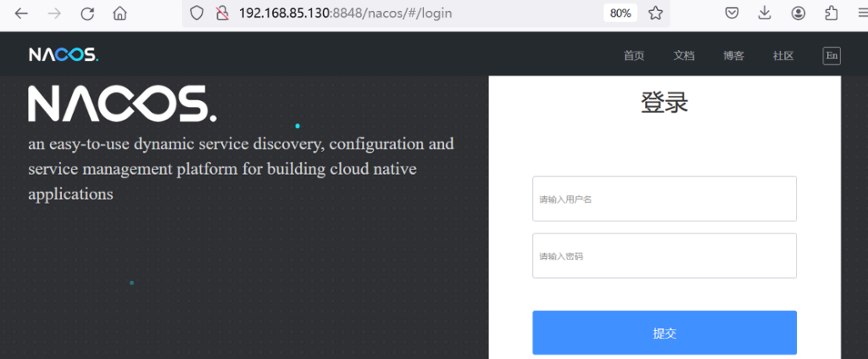Reload the Nacos login page
Image resolution: width=868 pixels, height=359 pixels.
[x=87, y=14]
